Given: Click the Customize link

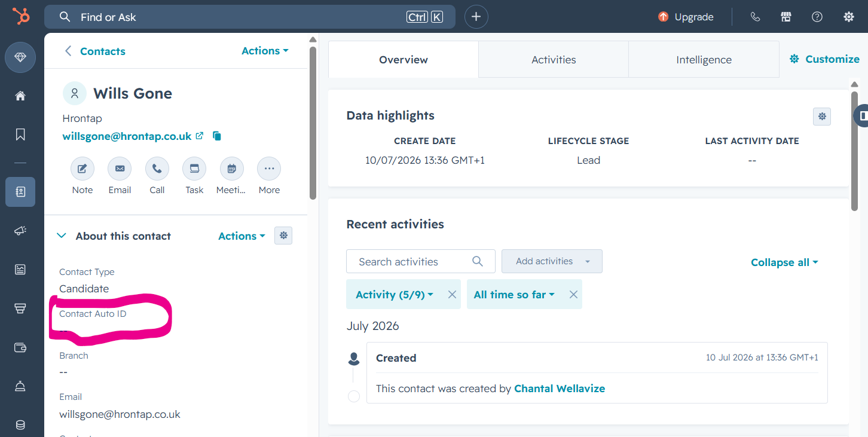Looking at the screenshot, I should point(824,59).
